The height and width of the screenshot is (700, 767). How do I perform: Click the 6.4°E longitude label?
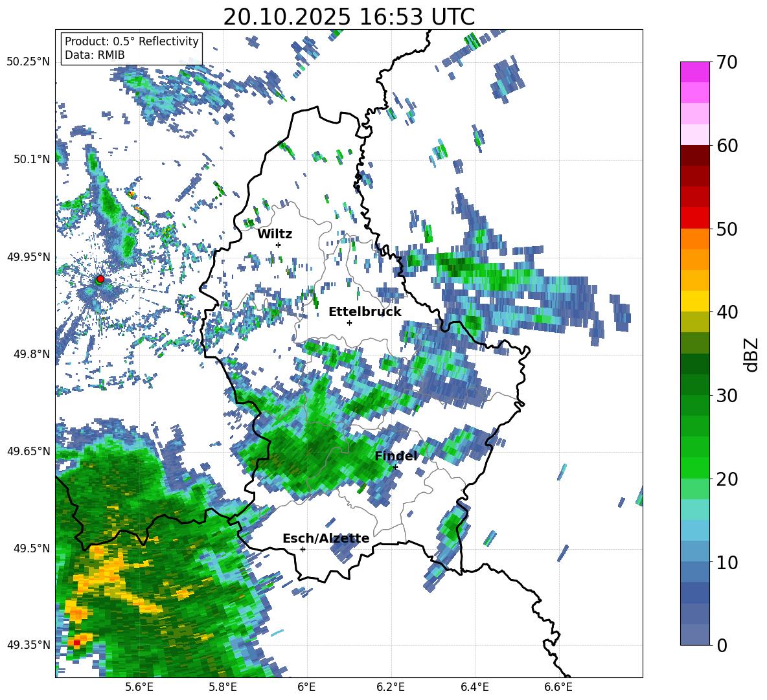tap(475, 687)
